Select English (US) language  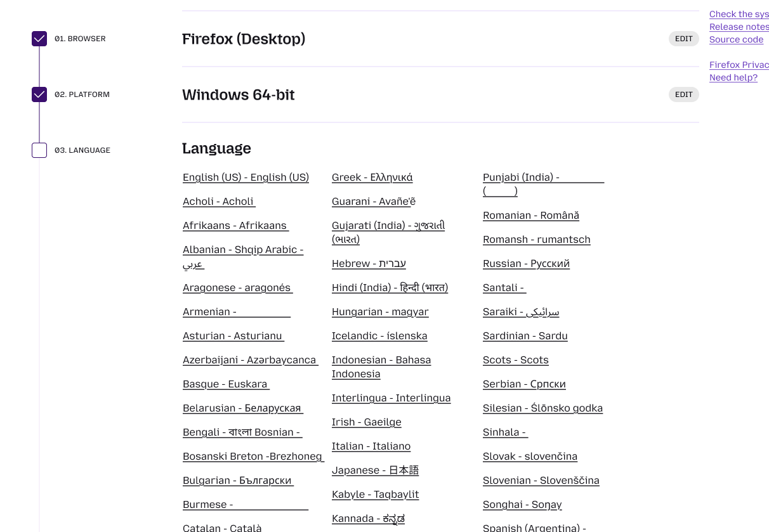(246, 178)
